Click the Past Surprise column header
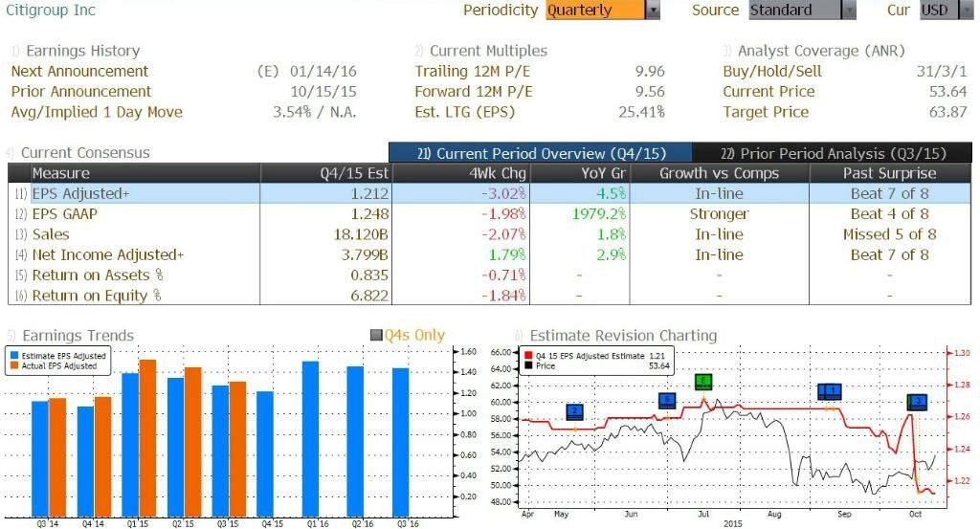The height and width of the screenshot is (529, 980). [x=889, y=173]
